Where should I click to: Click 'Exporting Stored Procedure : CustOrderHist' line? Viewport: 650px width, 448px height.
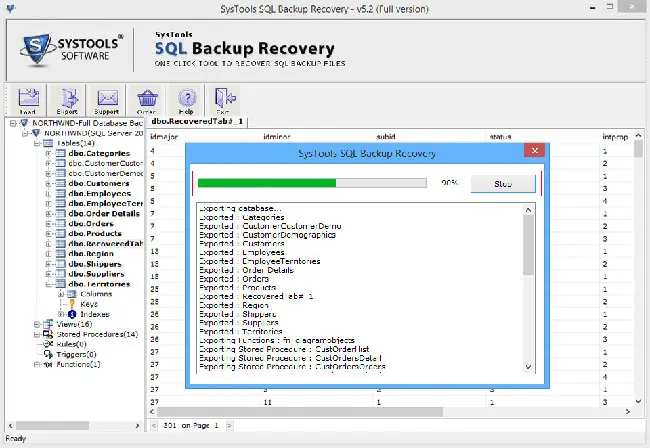point(284,349)
